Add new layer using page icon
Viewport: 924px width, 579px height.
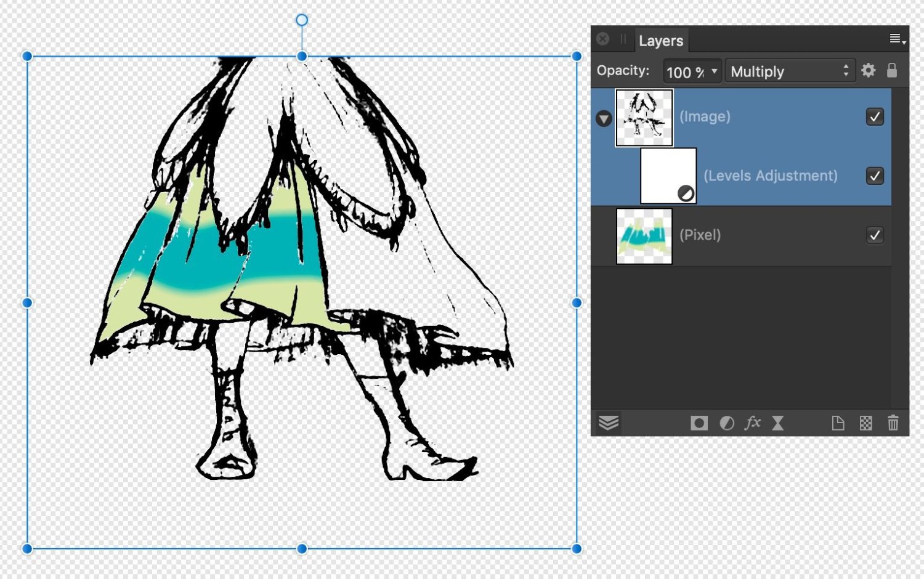click(838, 423)
